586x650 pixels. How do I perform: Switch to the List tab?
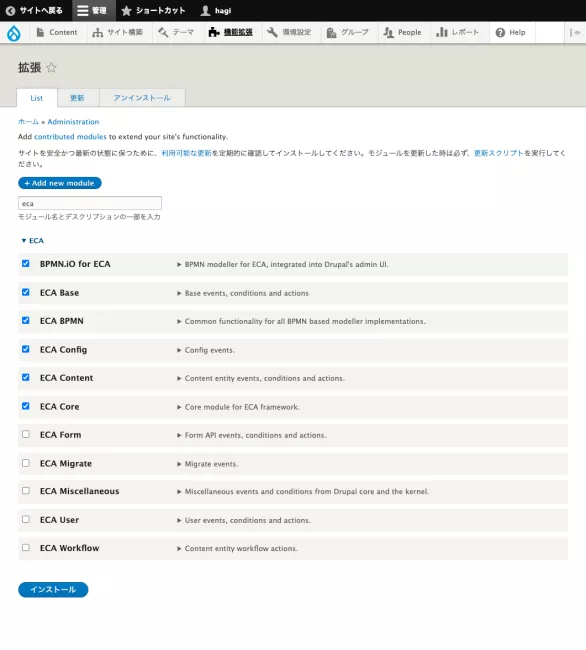point(36,98)
